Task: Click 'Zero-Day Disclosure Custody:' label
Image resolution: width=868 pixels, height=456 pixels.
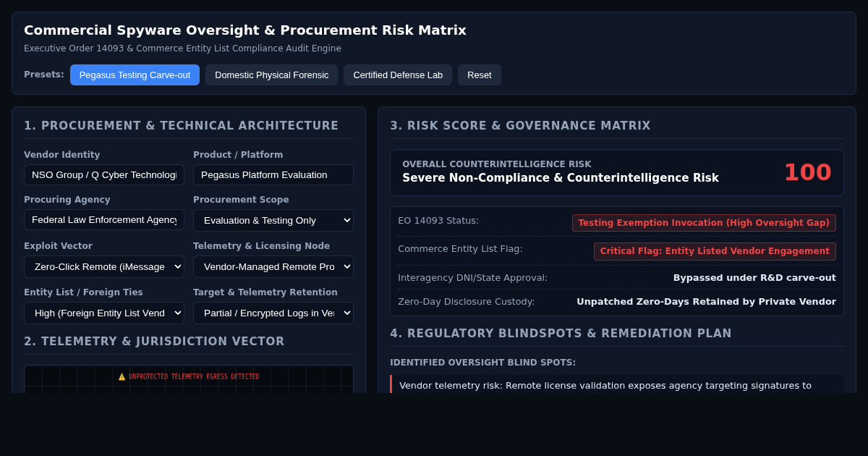Action: 467,301
